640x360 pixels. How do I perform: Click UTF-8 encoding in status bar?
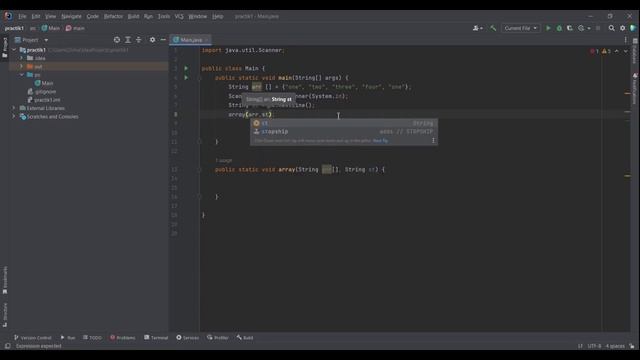(594, 346)
